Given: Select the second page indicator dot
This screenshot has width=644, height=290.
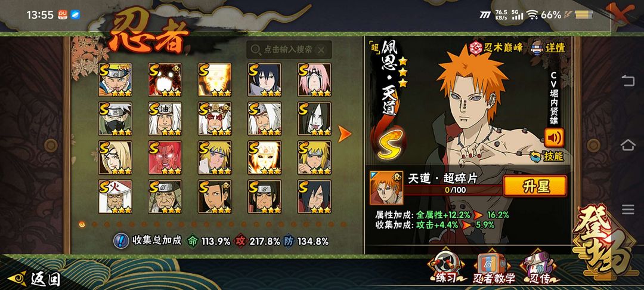Looking at the screenshot, I should pos(94,224).
